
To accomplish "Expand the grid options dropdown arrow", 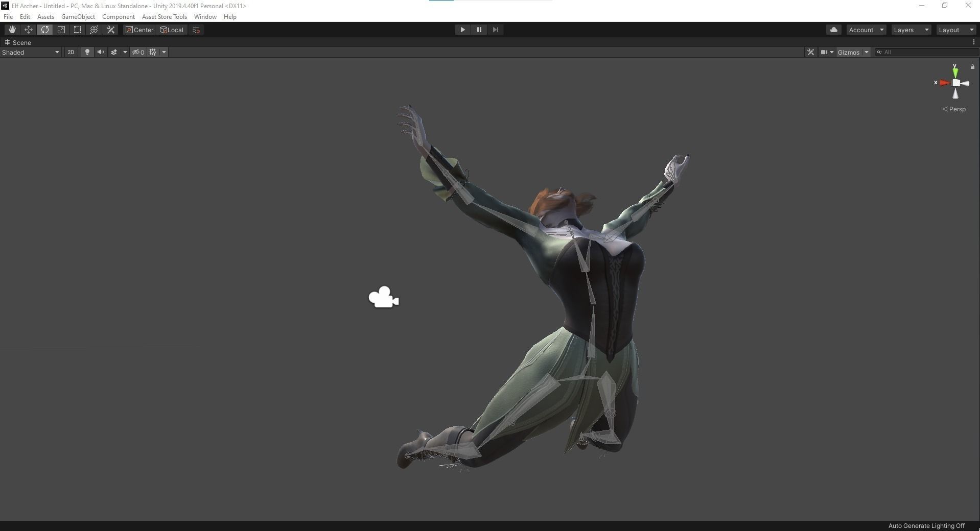I will [164, 52].
